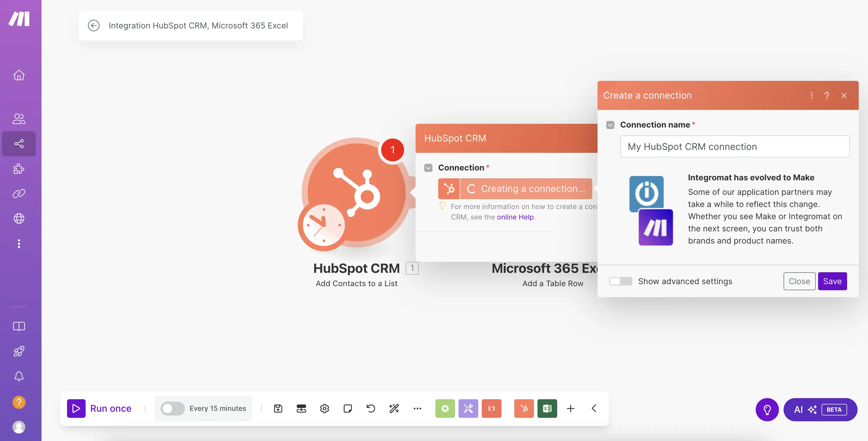The height and width of the screenshot is (441, 868).
Task: Add favorite app with plus icon
Action: pos(571,408)
